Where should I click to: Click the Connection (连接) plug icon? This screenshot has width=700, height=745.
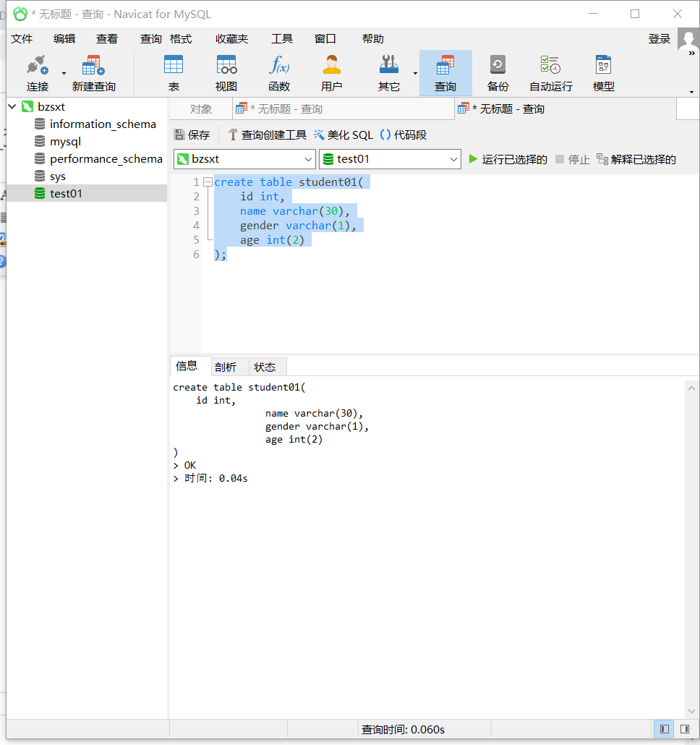pyautogui.click(x=38, y=65)
